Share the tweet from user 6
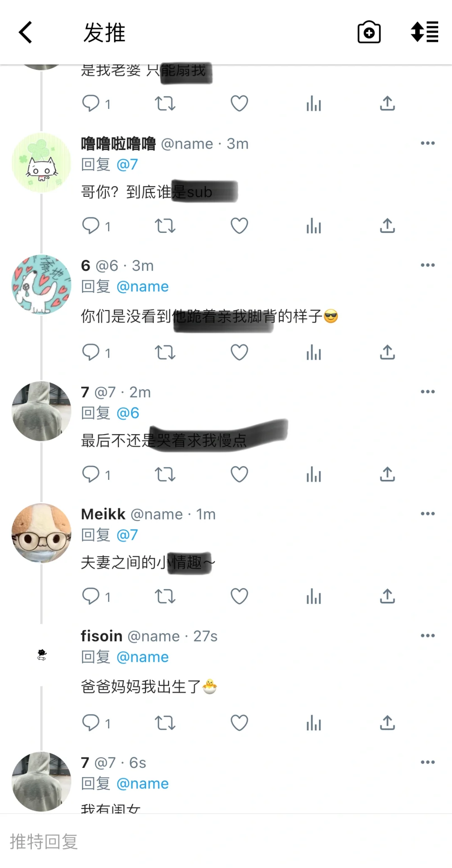 388,352
